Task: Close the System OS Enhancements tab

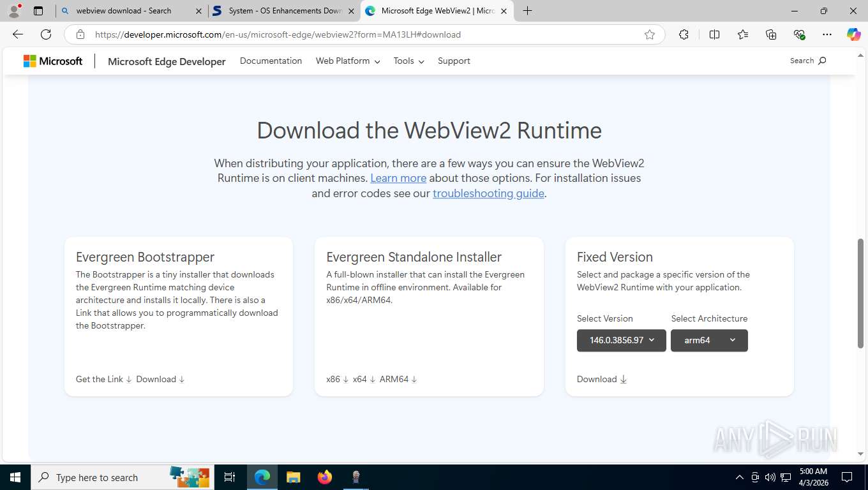Action: pyautogui.click(x=351, y=11)
